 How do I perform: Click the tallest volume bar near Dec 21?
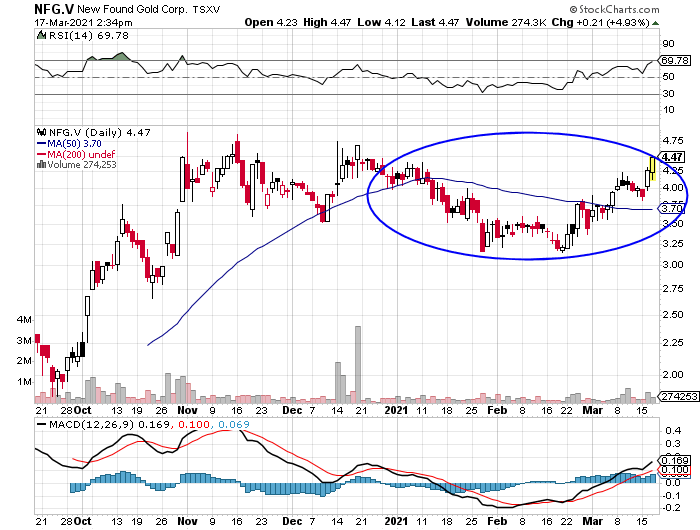[x=358, y=364]
